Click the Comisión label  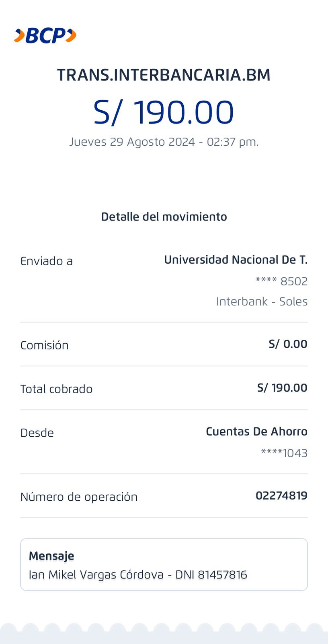point(45,345)
